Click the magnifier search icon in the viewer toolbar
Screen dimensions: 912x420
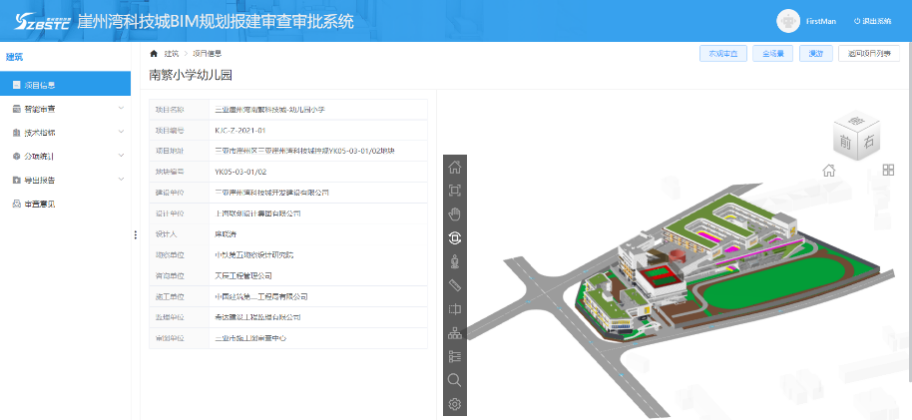455,380
